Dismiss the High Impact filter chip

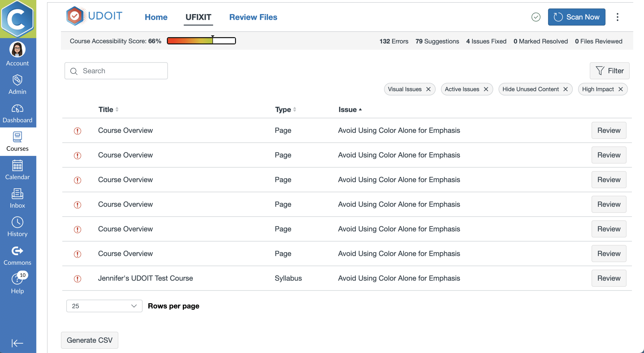pyautogui.click(x=621, y=89)
